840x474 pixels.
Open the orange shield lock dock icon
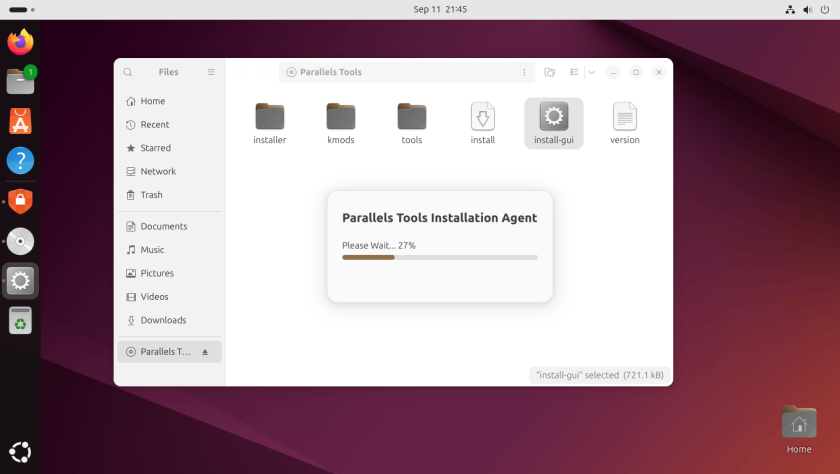pos(20,201)
